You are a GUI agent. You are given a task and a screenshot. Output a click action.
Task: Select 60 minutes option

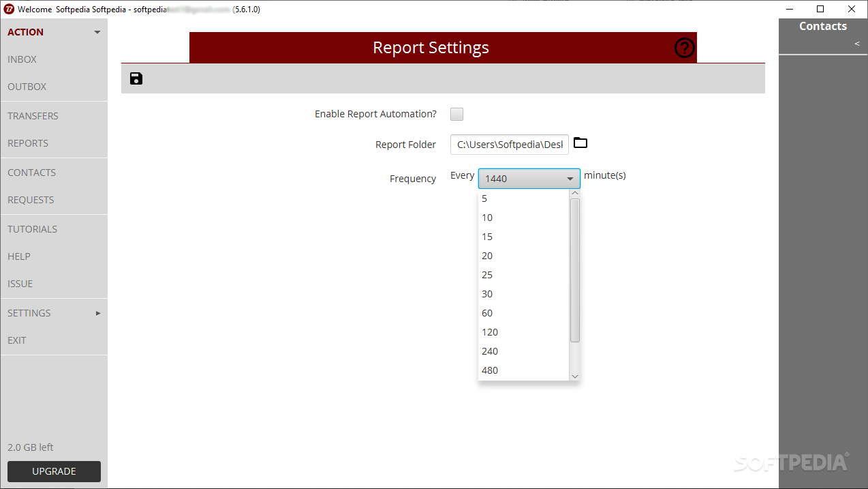[x=524, y=313]
